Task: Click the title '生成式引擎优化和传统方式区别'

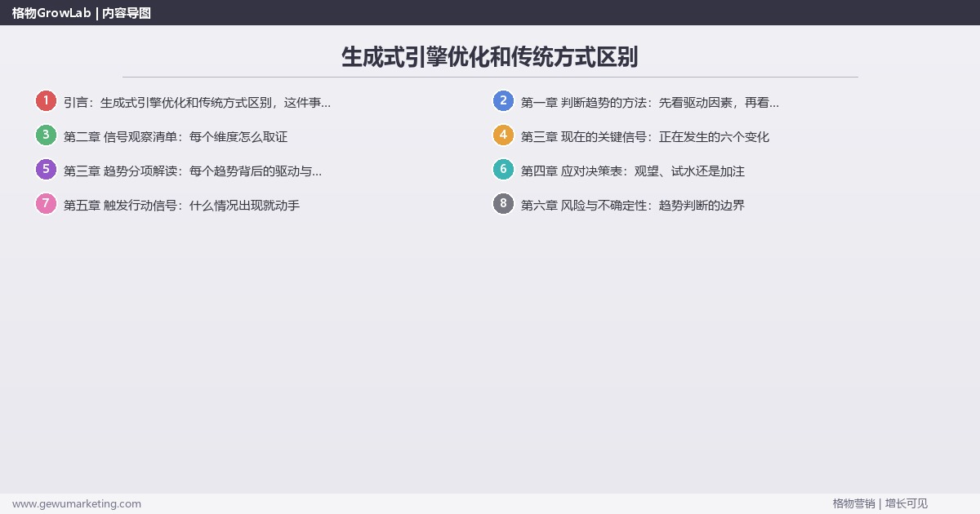Action: (490, 57)
